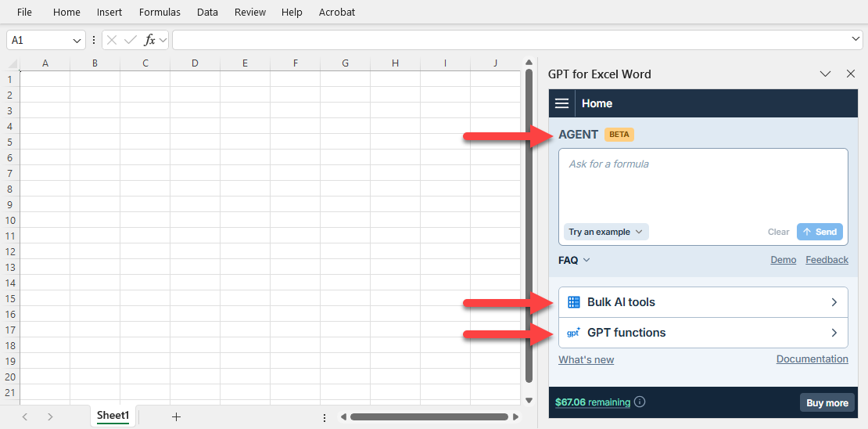868x429 pixels.
Task: Select column F header
Action: pyautogui.click(x=295, y=63)
